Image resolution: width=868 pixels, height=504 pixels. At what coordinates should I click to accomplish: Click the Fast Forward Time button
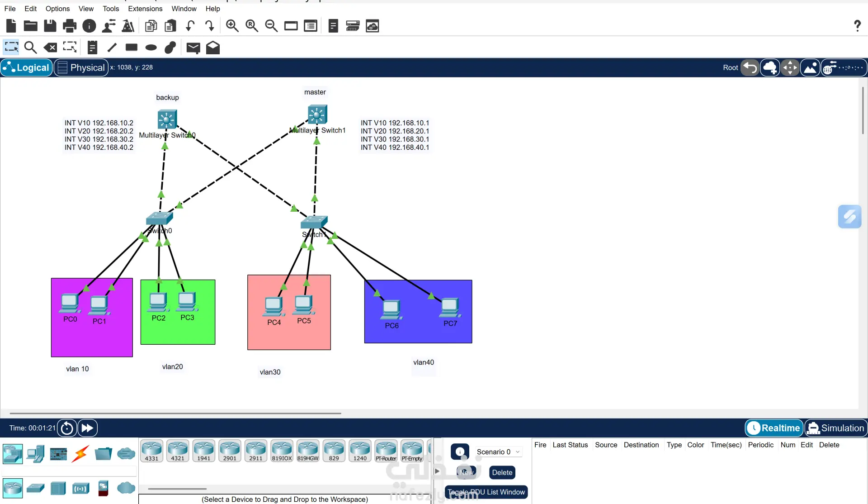[88, 428]
